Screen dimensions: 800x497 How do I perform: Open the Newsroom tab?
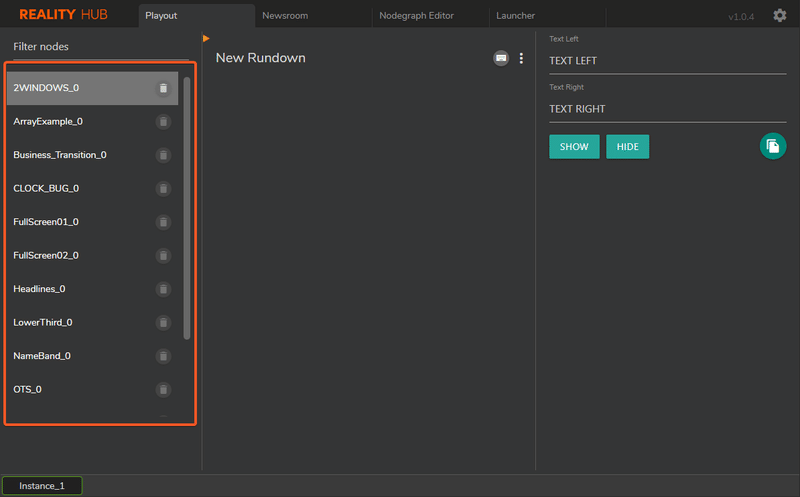click(314, 15)
